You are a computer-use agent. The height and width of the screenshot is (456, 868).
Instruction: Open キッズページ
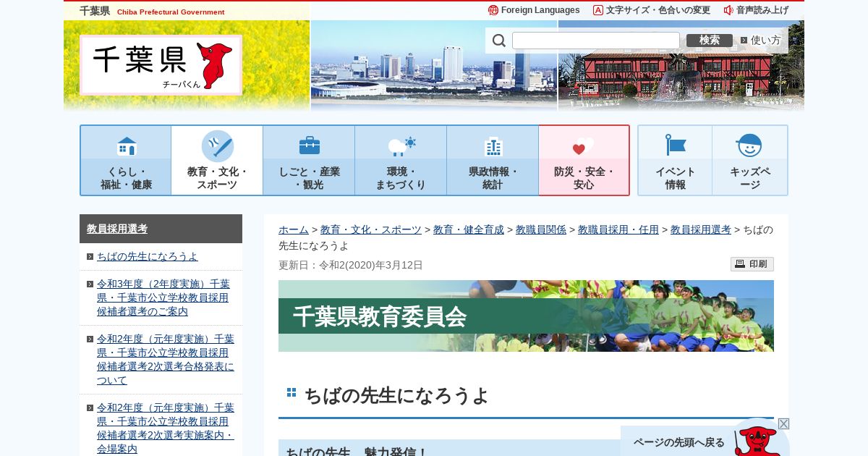[750, 160]
